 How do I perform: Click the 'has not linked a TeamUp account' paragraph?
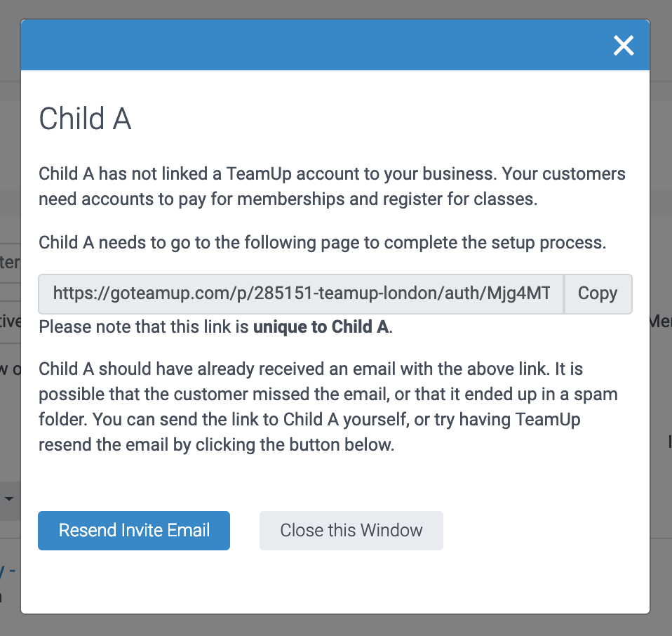pyautogui.click(x=332, y=174)
